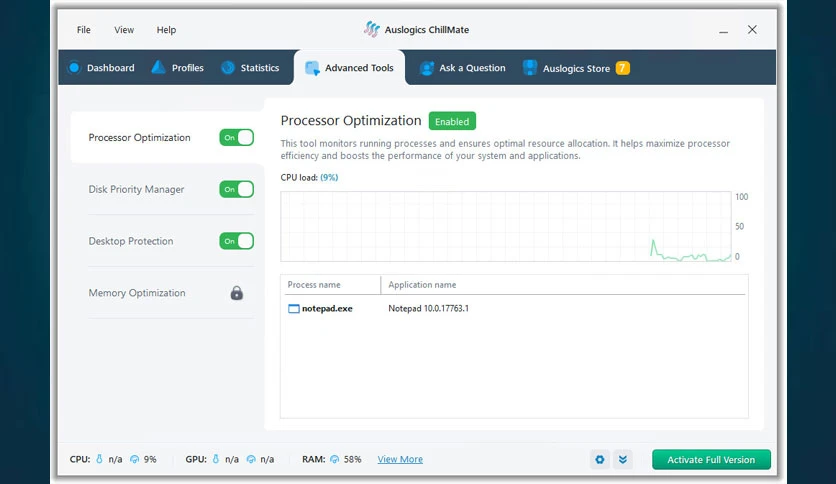Select Memory Optimization in sidebar

click(137, 293)
